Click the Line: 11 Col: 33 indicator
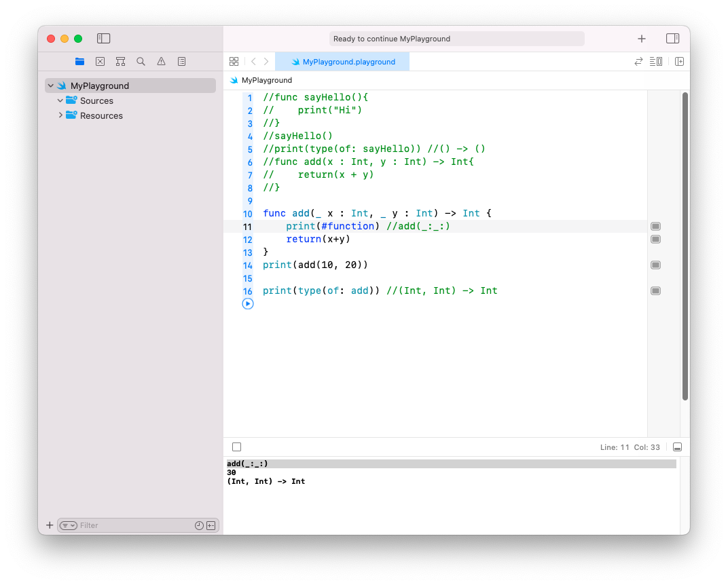This screenshot has height=585, width=728. [630, 447]
